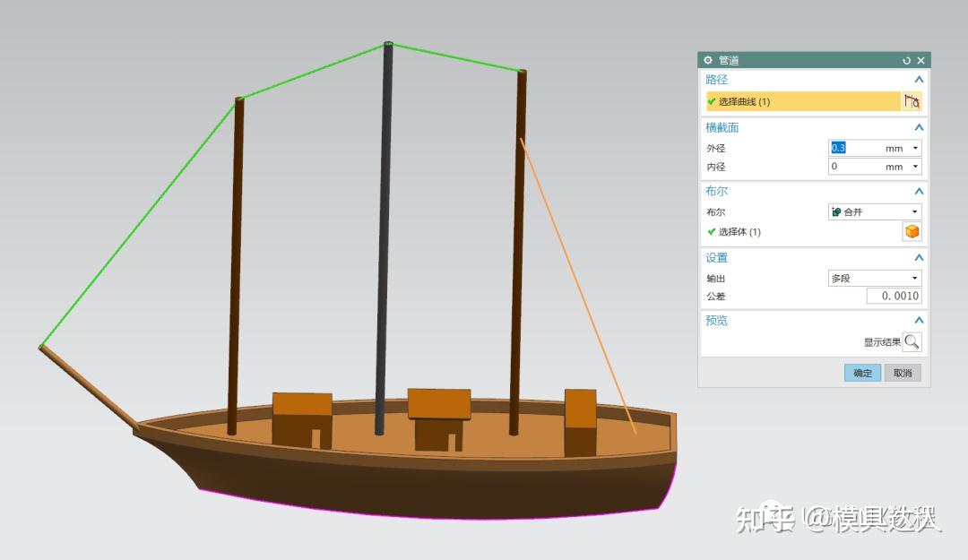Image resolution: width=968 pixels, height=560 pixels.
Task: Collapse the 路径 section
Action: 919,80
